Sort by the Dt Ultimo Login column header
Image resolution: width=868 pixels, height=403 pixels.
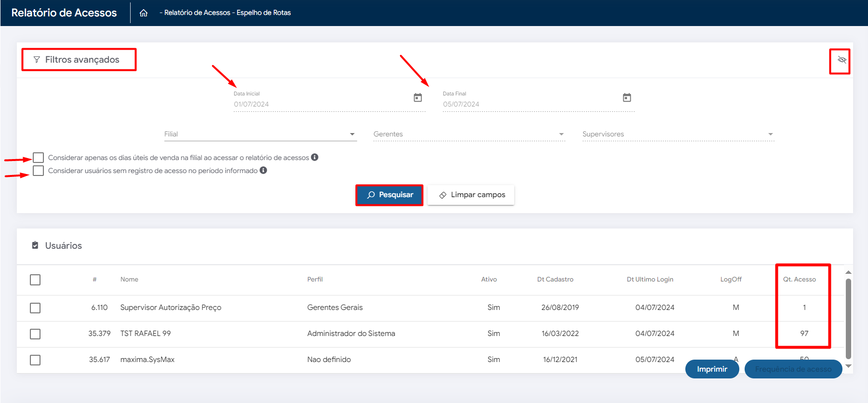click(x=650, y=280)
